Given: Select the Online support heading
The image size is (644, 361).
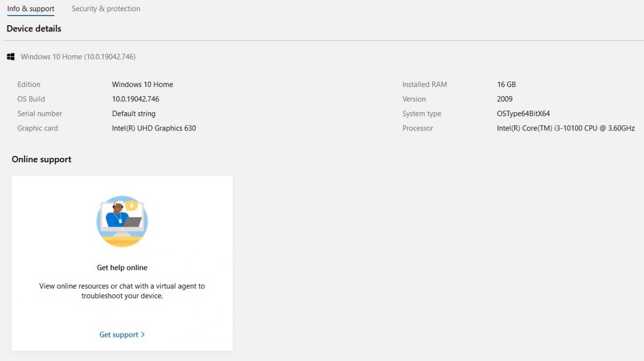Looking at the screenshot, I should pos(41,159).
